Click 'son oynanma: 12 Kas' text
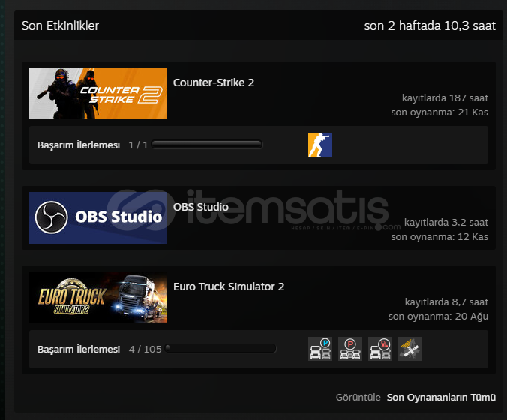507x420 pixels. tap(439, 237)
